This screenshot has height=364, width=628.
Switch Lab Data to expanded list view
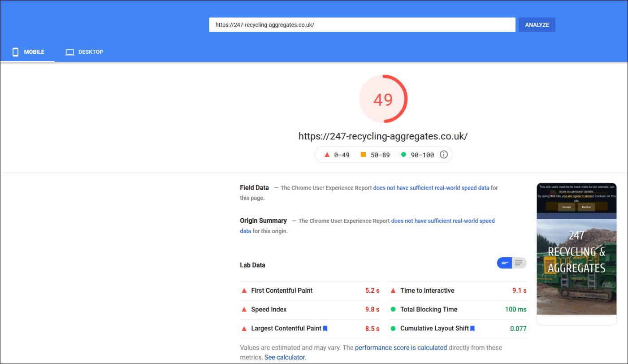point(519,263)
